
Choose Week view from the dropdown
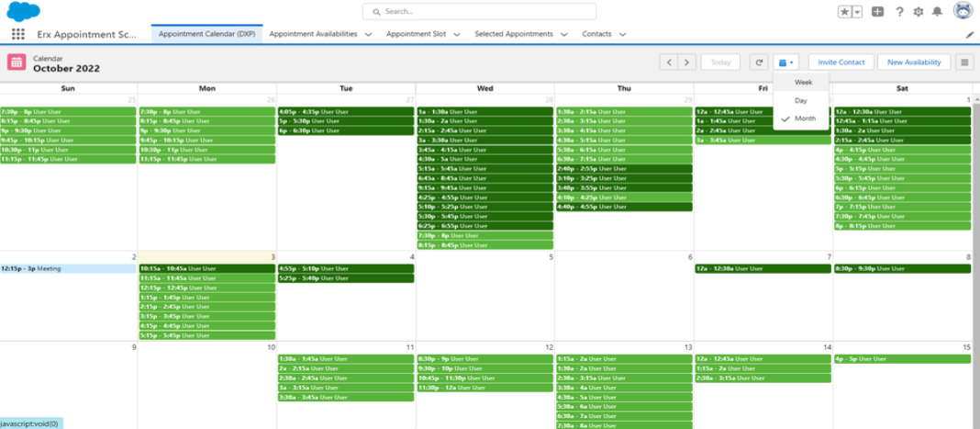click(803, 83)
